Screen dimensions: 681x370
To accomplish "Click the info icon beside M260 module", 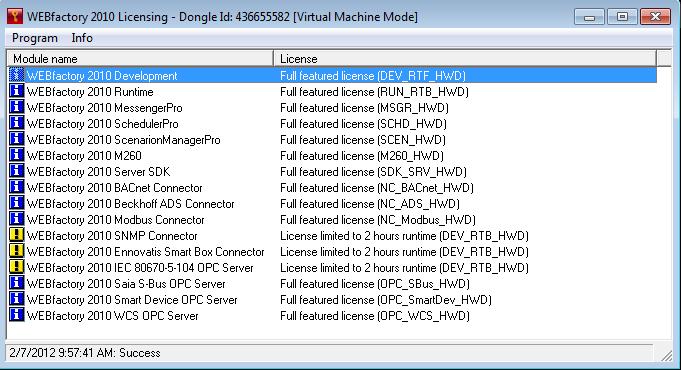I will 17,155.
